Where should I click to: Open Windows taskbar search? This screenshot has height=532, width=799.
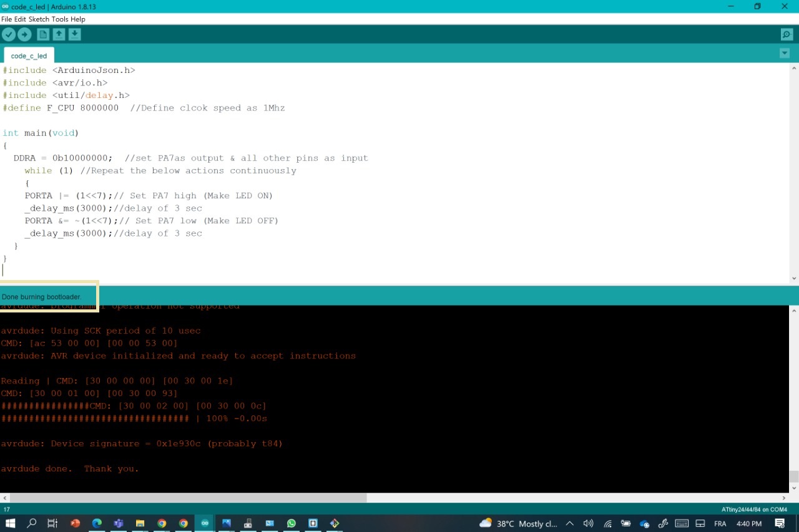[31, 523]
